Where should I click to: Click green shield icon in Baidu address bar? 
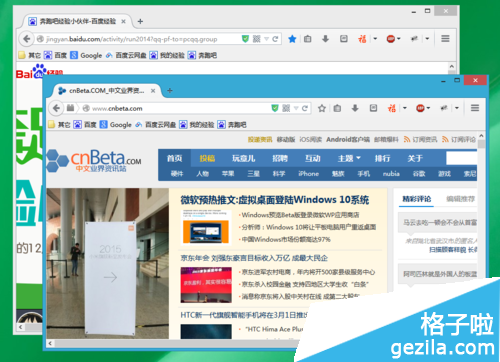point(245,39)
